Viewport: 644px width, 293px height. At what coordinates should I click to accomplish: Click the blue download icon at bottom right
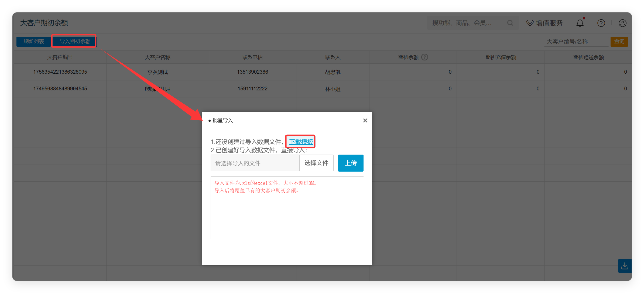(x=625, y=266)
